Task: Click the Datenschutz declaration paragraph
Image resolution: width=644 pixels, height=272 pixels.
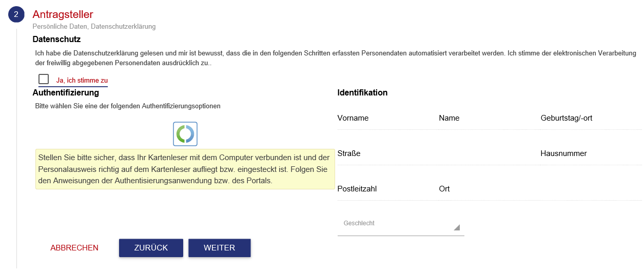Action: click(x=334, y=58)
